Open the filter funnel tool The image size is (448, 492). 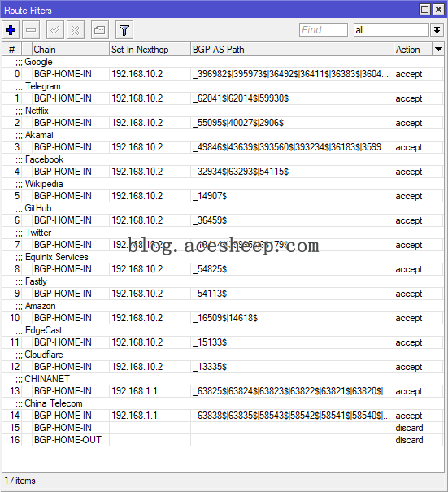pos(124,30)
